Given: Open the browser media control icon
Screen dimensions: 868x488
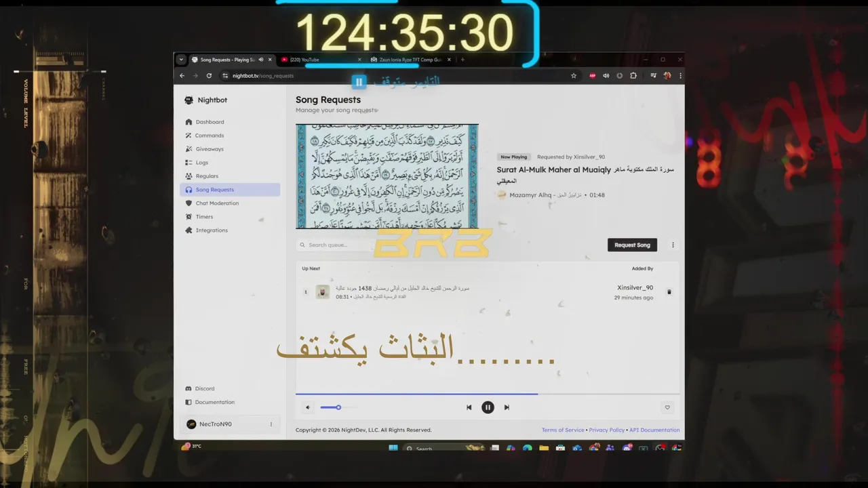Looking at the screenshot, I should [653, 76].
